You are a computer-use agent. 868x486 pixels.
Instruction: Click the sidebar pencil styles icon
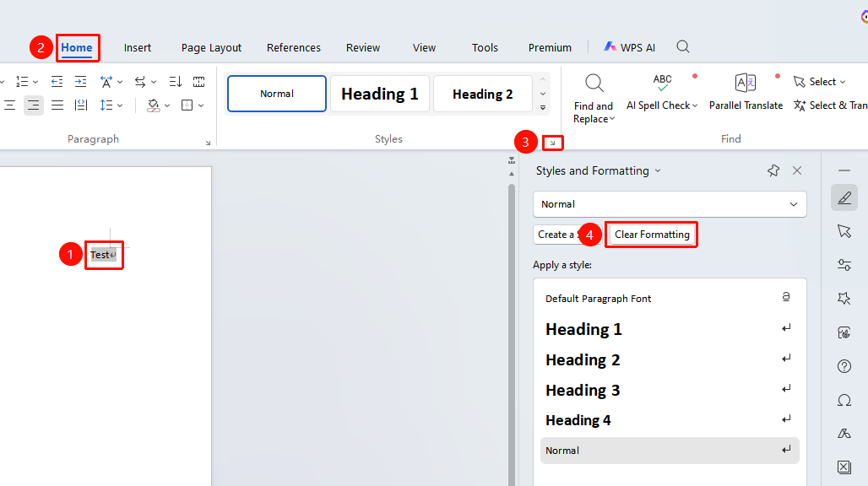(x=844, y=198)
